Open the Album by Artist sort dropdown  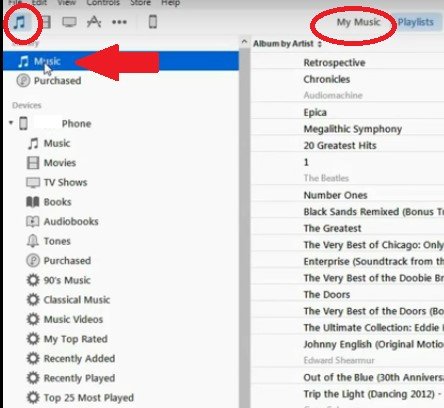tap(287, 44)
